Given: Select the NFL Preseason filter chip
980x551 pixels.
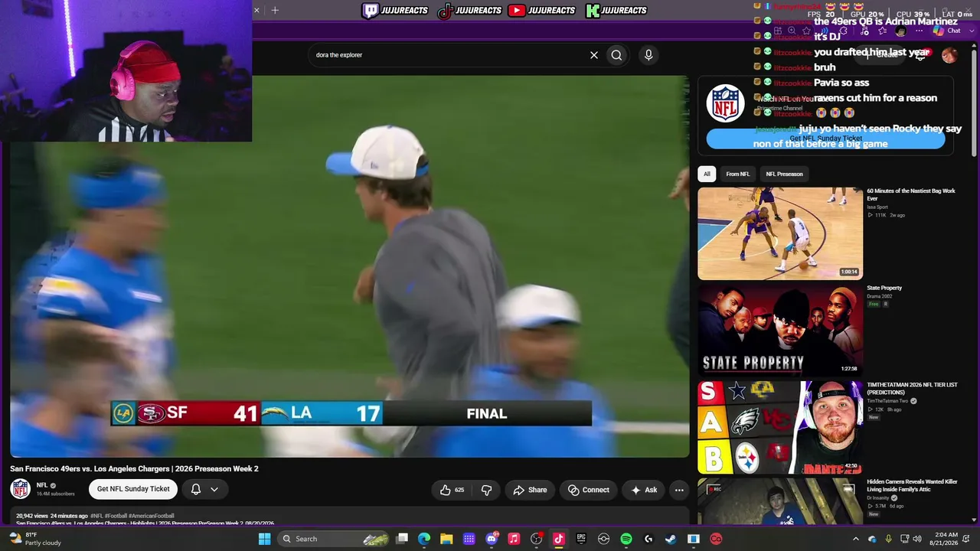Looking at the screenshot, I should click(785, 174).
